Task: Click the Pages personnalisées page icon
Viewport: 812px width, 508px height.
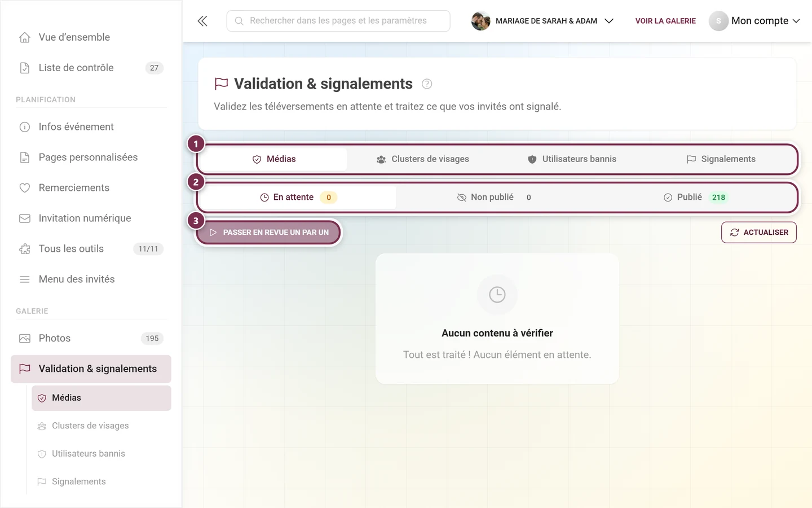Action: coord(25,157)
